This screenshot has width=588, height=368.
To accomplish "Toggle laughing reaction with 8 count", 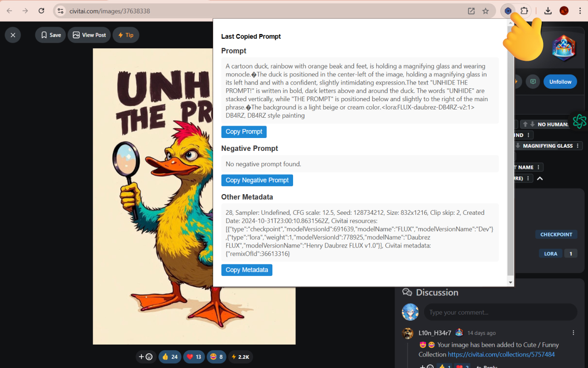I will [216, 356].
